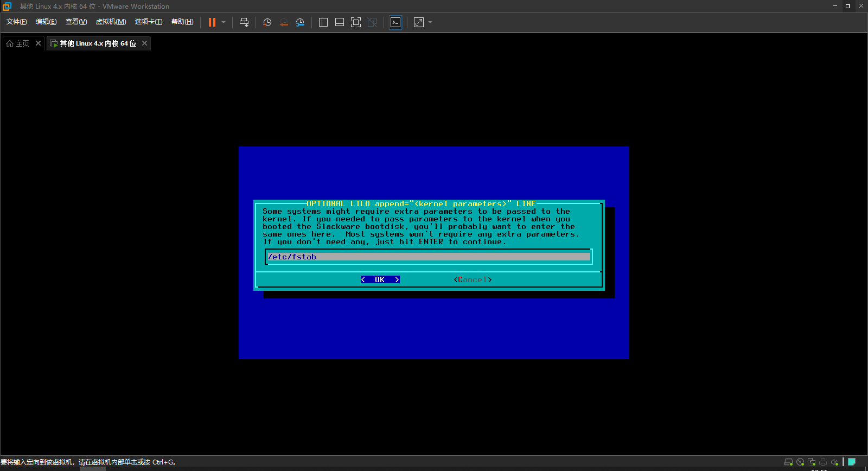Click the CD/DVD drive status icon
This screenshot has width=868, height=471.
(x=800, y=462)
